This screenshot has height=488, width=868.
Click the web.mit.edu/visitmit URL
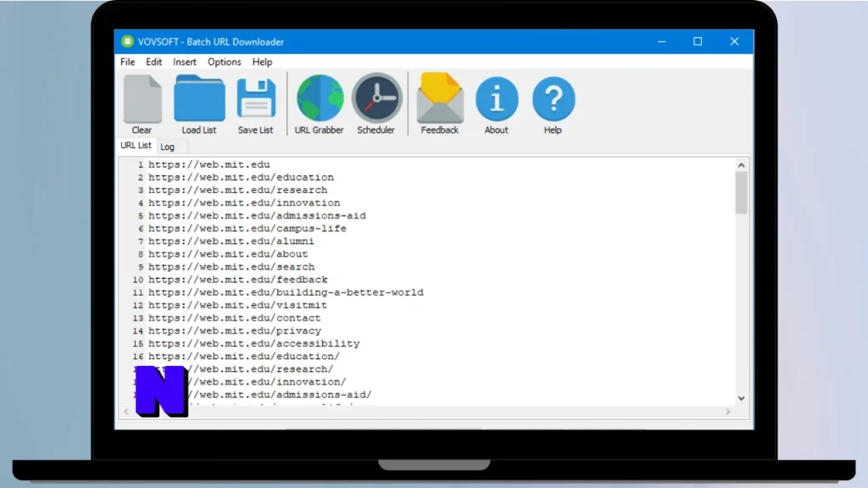point(237,305)
